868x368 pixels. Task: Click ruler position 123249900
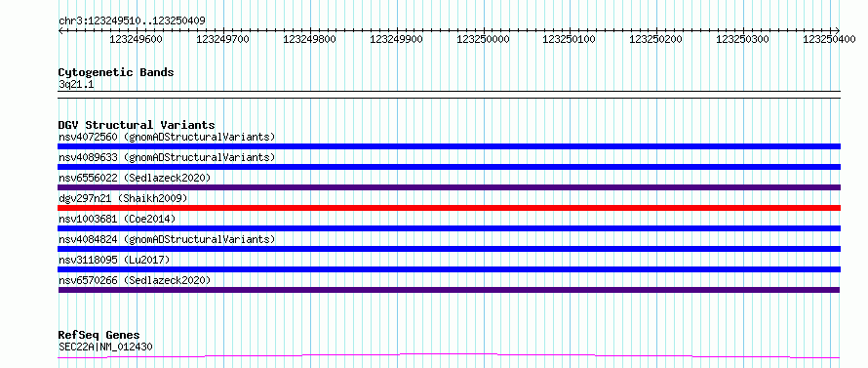[x=396, y=39]
